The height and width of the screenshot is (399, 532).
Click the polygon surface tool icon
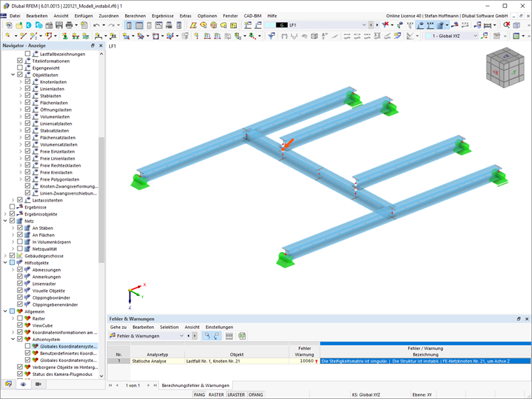click(x=193, y=25)
